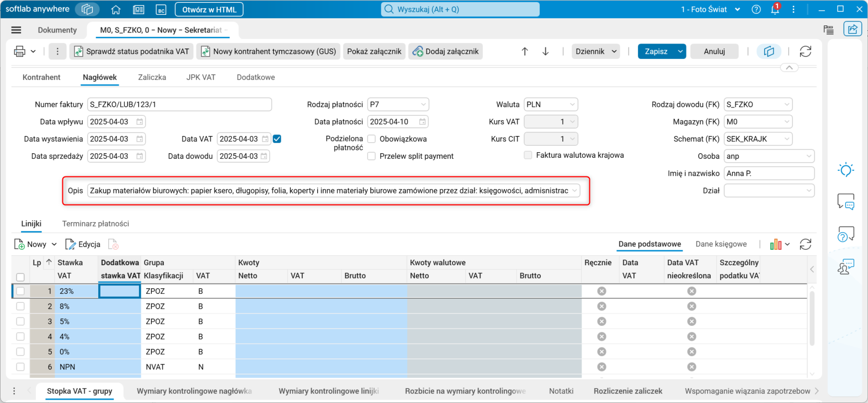Open the Dziennik dropdown
This screenshot has width=868, height=403.
[595, 51]
